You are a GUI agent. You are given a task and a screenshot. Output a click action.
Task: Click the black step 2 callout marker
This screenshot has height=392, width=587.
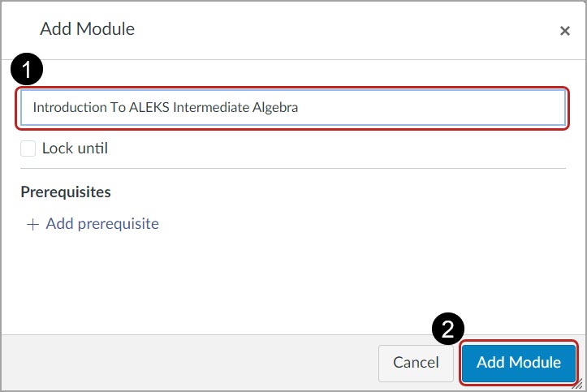447,329
